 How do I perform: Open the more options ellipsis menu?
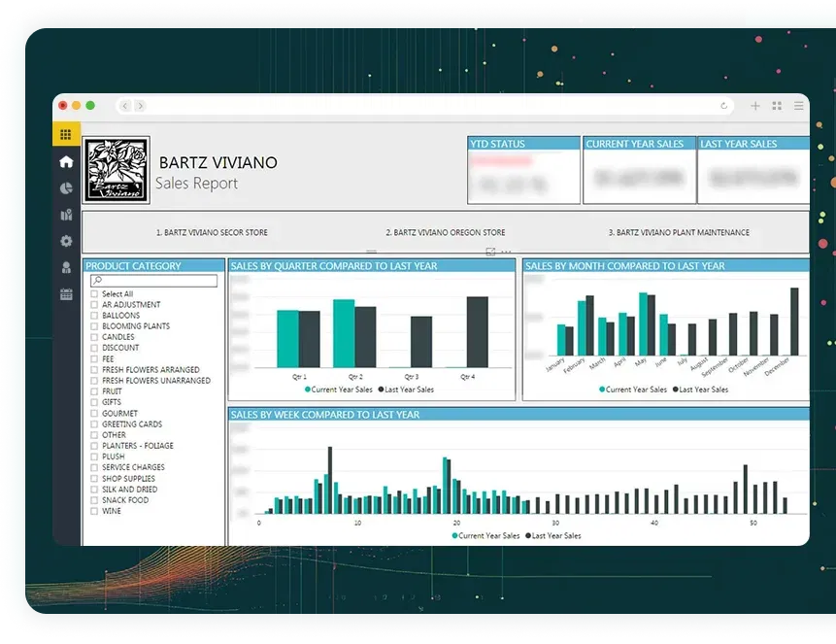506,252
